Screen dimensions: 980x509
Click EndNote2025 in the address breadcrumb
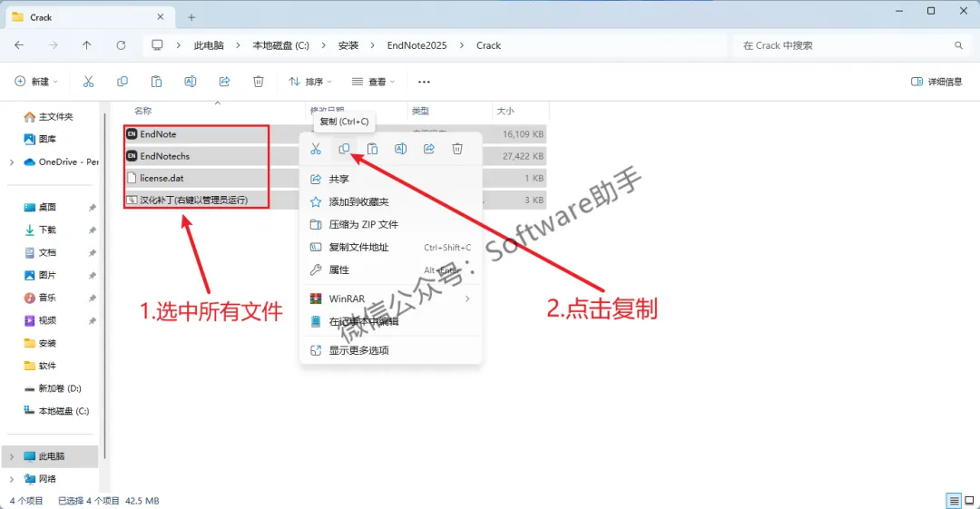point(416,45)
